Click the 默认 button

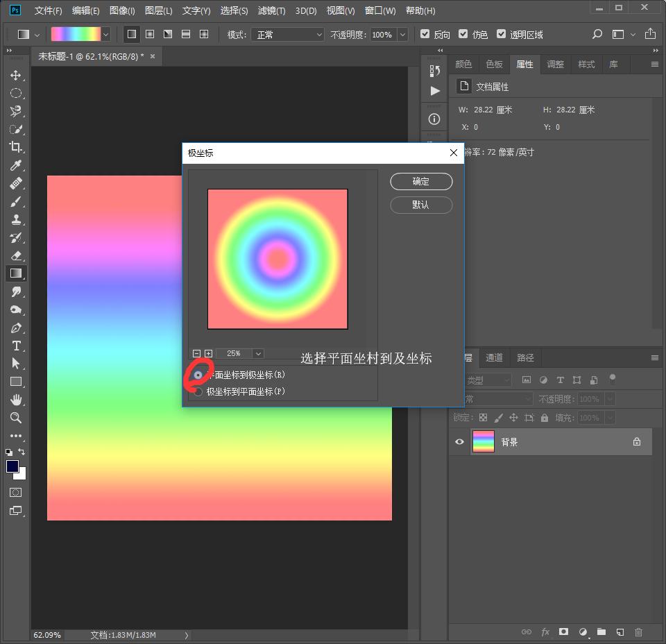[x=421, y=205]
